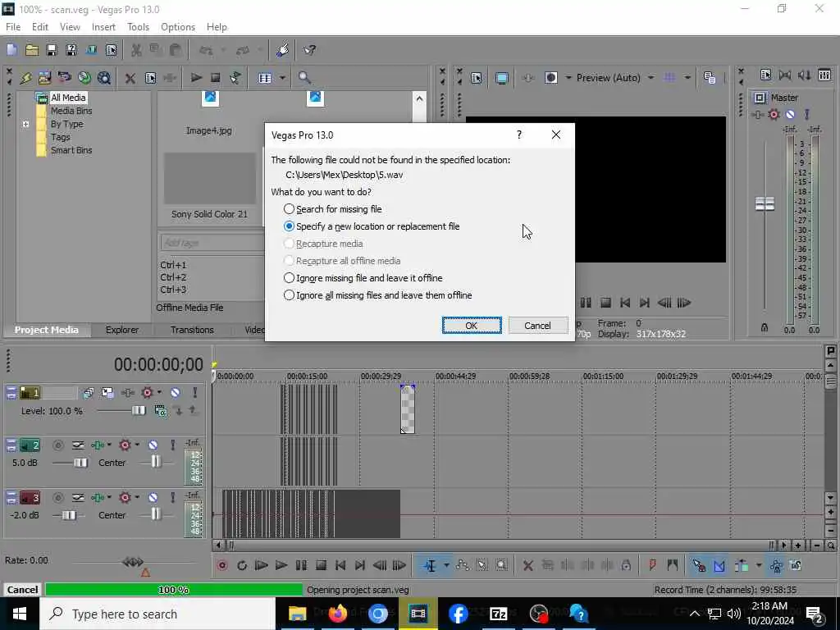Select Specify a new location or replacement file
The height and width of the screenshot is (630, 840).
pos(372,226)
